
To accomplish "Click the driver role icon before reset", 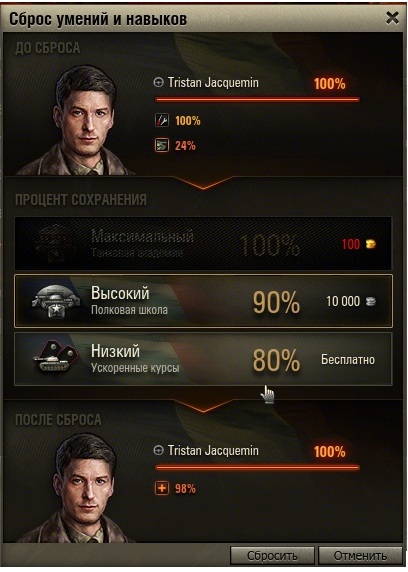I will coord(158,82).
